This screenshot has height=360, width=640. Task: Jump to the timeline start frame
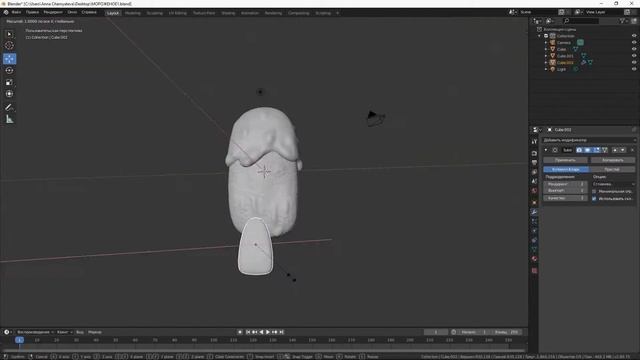(248, 332)
